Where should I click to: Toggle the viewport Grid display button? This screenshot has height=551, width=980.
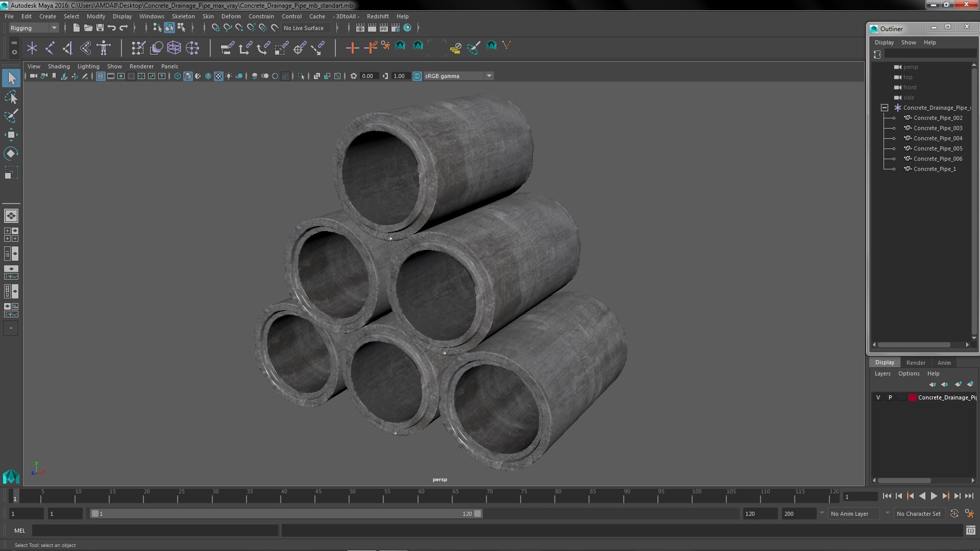click(x=101, y=76)
